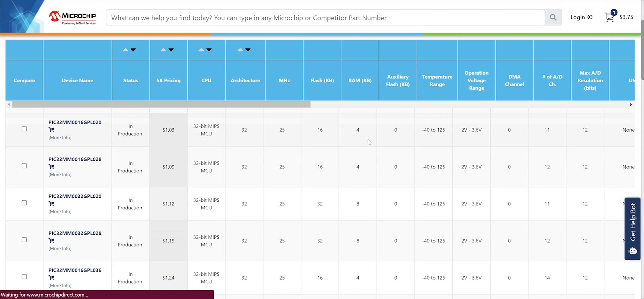Screen dimensions: 644x299
Task: Sort Status column descending with down arrow
Action: tap(134, 50)
